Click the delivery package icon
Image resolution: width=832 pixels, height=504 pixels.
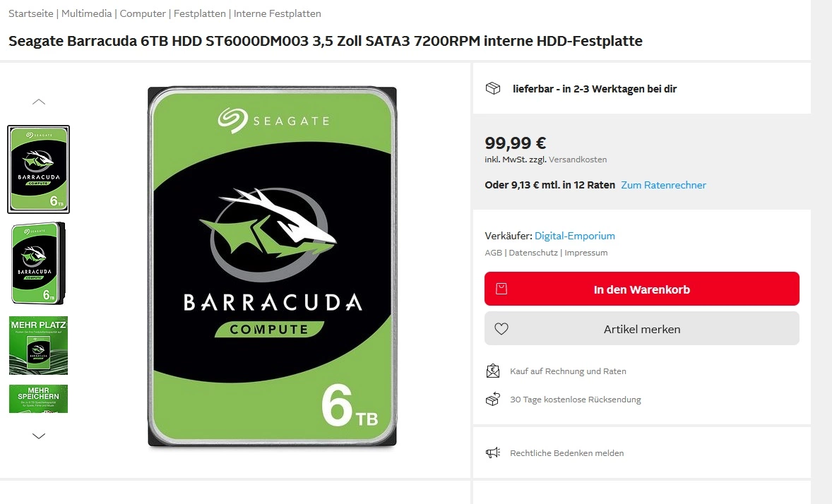point(493,88)
